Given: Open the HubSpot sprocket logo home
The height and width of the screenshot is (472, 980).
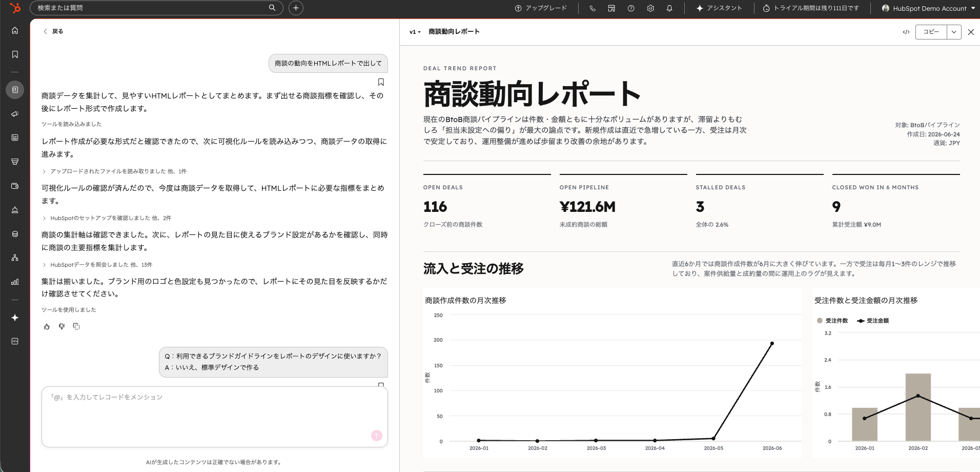Looking at the screenshot, I should click(x=15, y=8).
